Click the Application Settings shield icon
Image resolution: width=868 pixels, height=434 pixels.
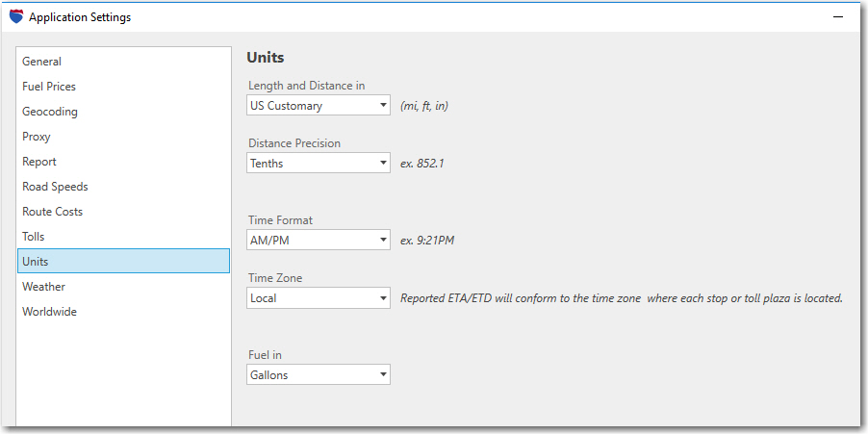pyautogui.click(x=16, y=17)
